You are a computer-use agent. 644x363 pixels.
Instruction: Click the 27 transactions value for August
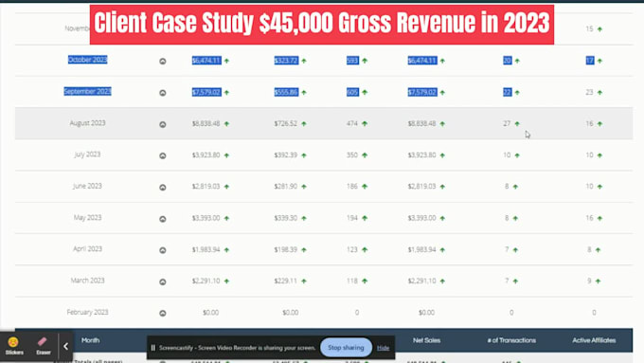tap(507, 123)
